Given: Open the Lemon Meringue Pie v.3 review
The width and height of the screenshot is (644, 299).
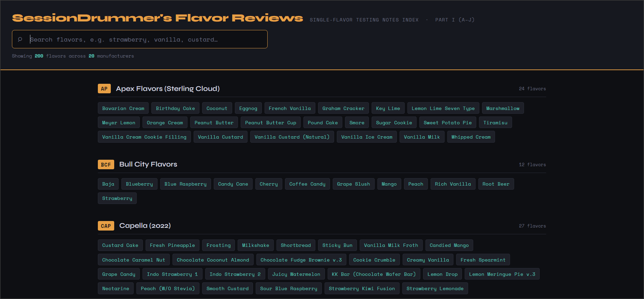Looking at the screenshot, I should click(x=502, y=274).
